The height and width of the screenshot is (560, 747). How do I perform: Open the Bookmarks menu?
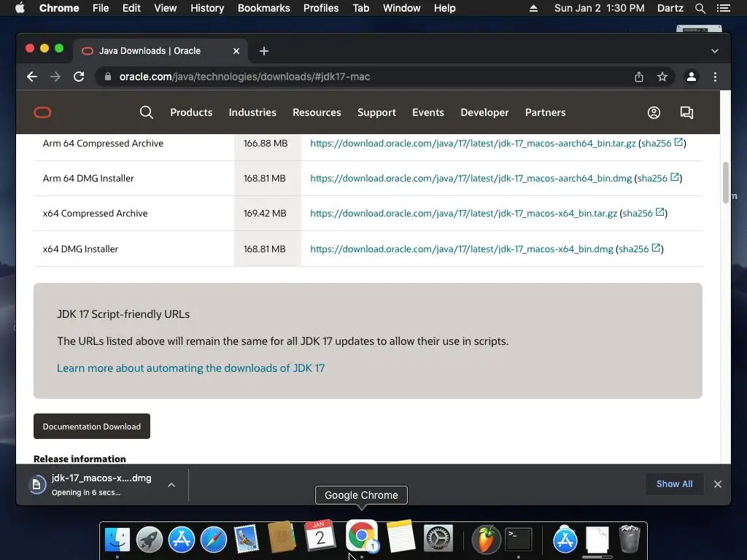(x=264, y=8)
